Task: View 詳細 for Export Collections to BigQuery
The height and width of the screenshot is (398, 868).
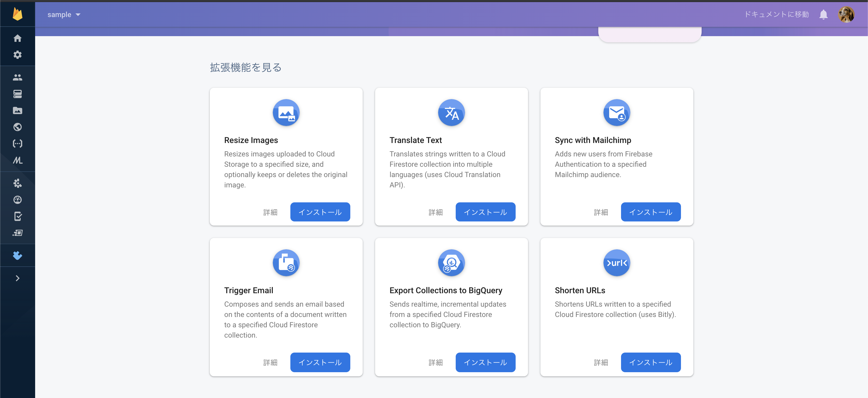Action: pyautogui.click(x=436, y=362)
